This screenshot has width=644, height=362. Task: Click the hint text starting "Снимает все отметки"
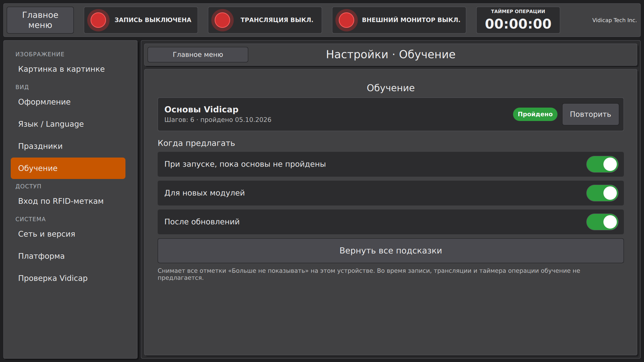click(369, 274)
